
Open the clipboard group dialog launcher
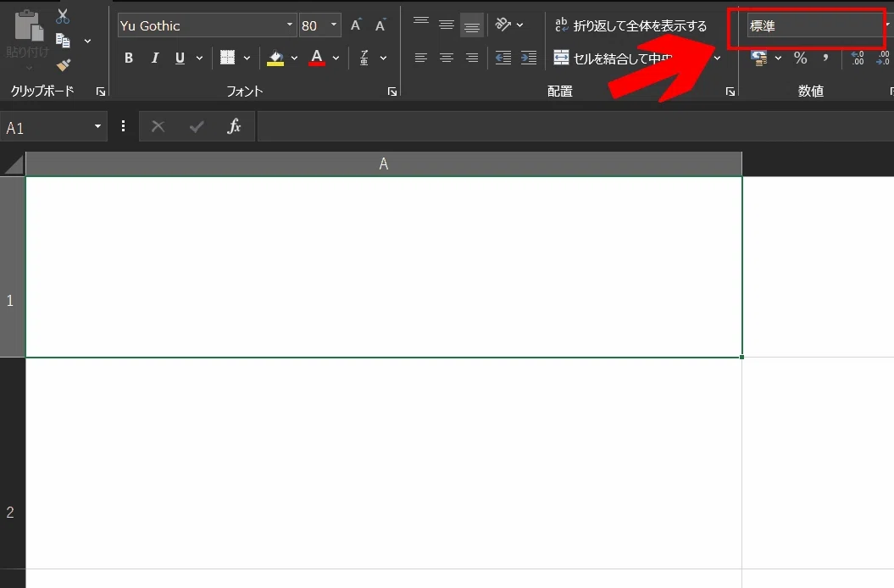click(x=101, y=92)
